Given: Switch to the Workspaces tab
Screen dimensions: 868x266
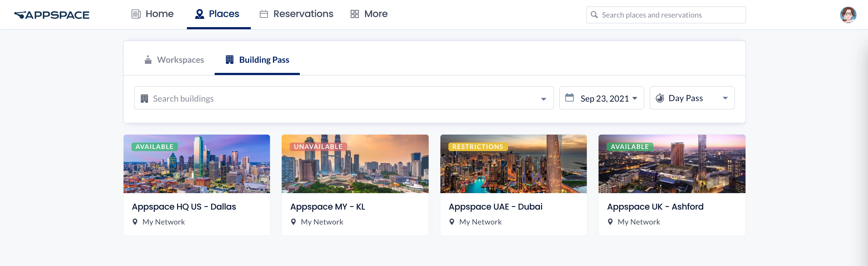Looking at the screenshot, I should pos(174,60).
